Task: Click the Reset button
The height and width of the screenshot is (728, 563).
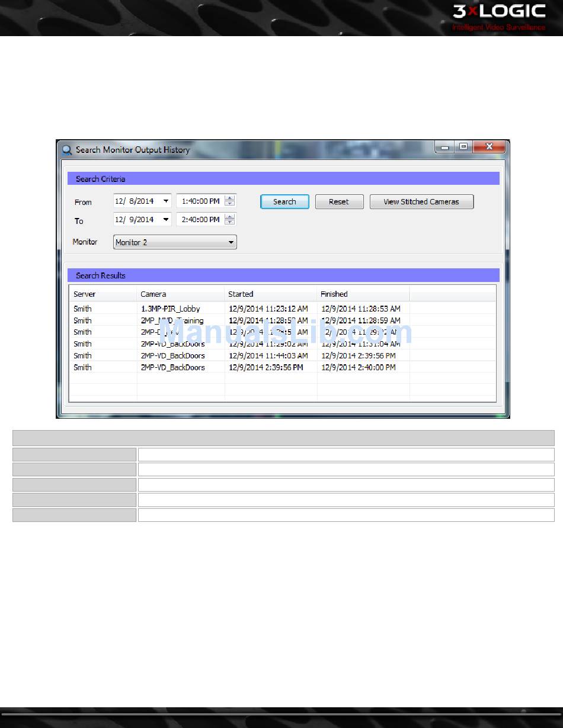Action: pyautogui.click(x=339, y=202)
